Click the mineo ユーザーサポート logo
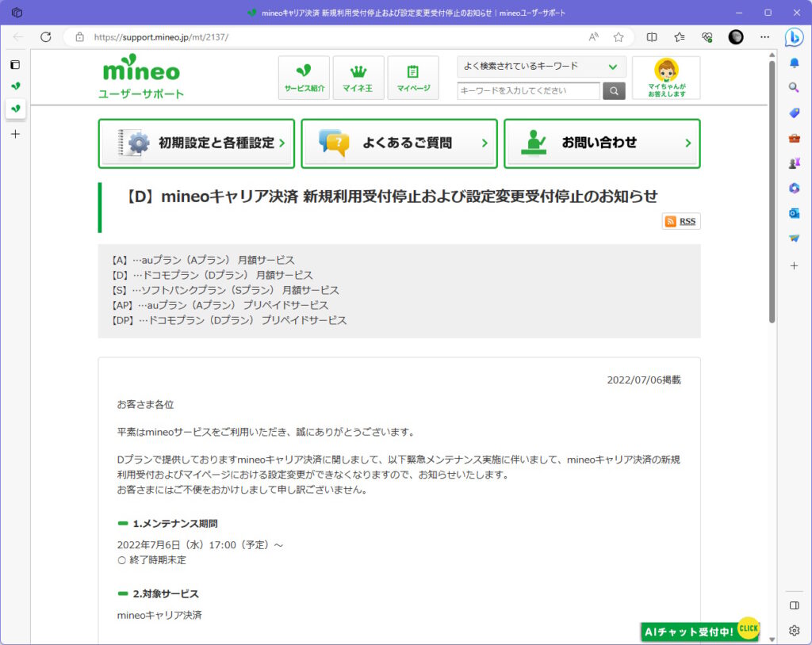Screen dimensions: 812x645 (141, 77)
